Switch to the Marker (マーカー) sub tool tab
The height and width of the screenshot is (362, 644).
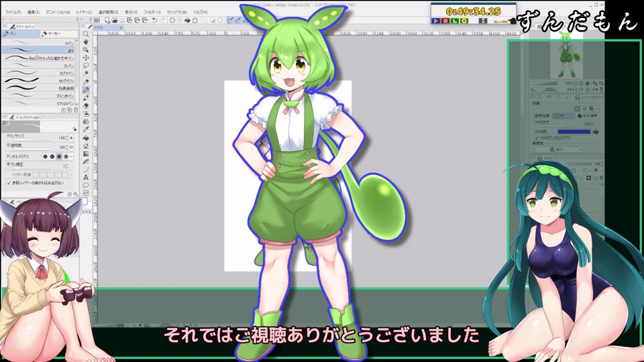tap(59, 34)
